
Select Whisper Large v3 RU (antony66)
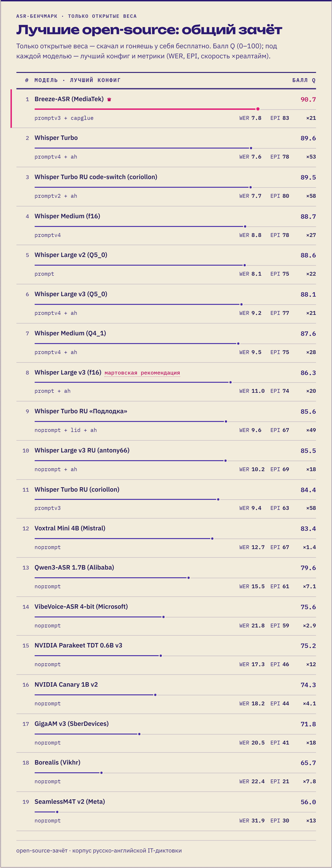coord(82,450)
